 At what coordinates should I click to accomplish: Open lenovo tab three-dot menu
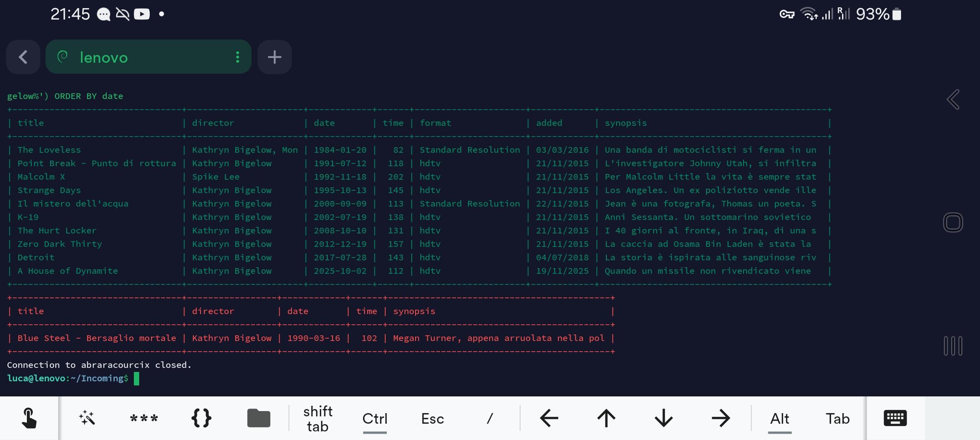click(x=238, y=57)
